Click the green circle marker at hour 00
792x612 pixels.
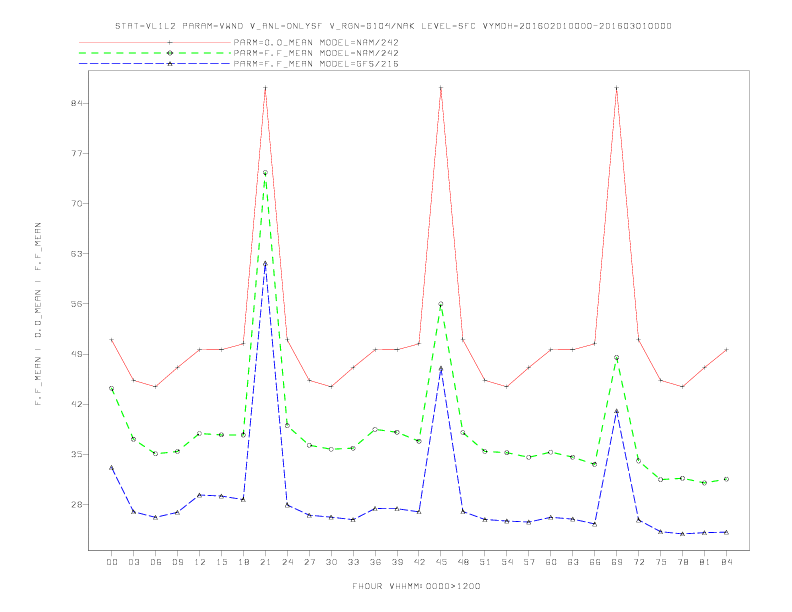click(112, 388)
